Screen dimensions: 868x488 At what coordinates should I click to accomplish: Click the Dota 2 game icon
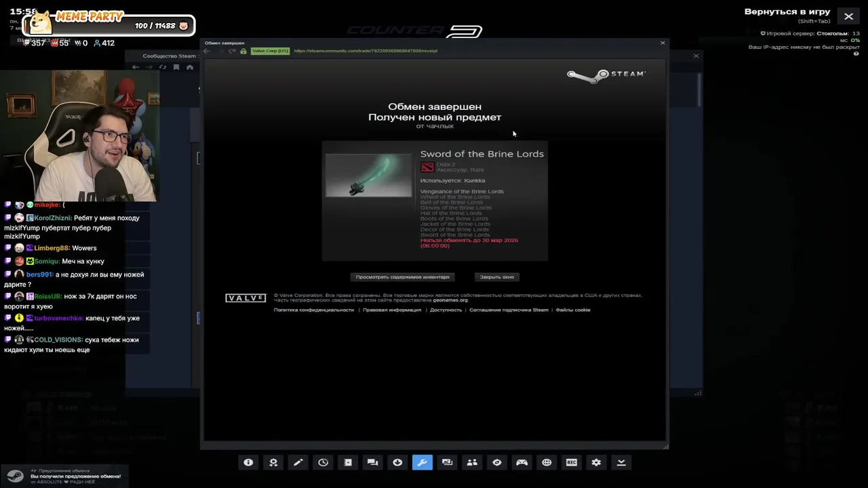pos(427,167)
